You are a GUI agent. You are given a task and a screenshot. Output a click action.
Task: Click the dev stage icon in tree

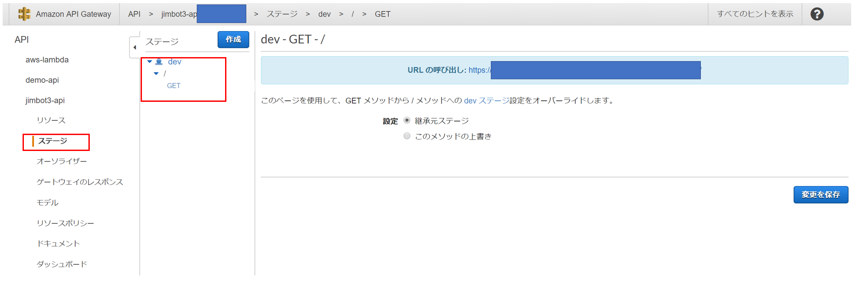(159, 62)
